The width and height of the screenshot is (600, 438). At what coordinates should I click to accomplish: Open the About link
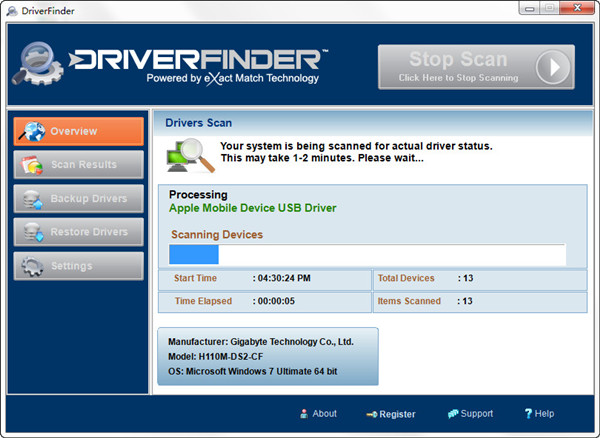pos(324,414)
